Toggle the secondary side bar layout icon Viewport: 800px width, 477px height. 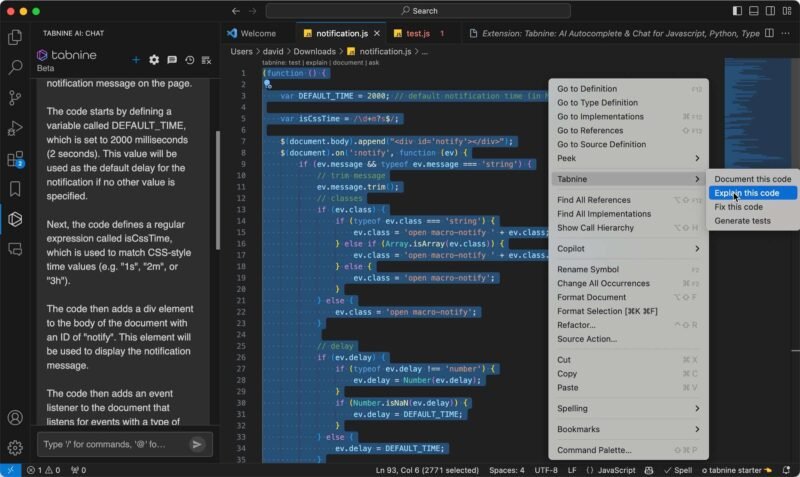pyautogui.click(x=770, y=11)
